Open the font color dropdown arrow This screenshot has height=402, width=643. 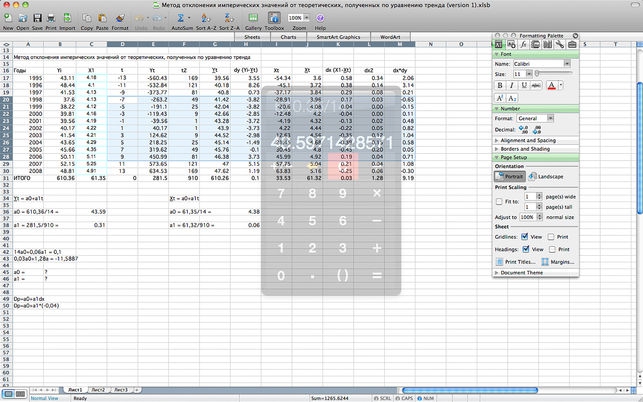coord(561,85)
